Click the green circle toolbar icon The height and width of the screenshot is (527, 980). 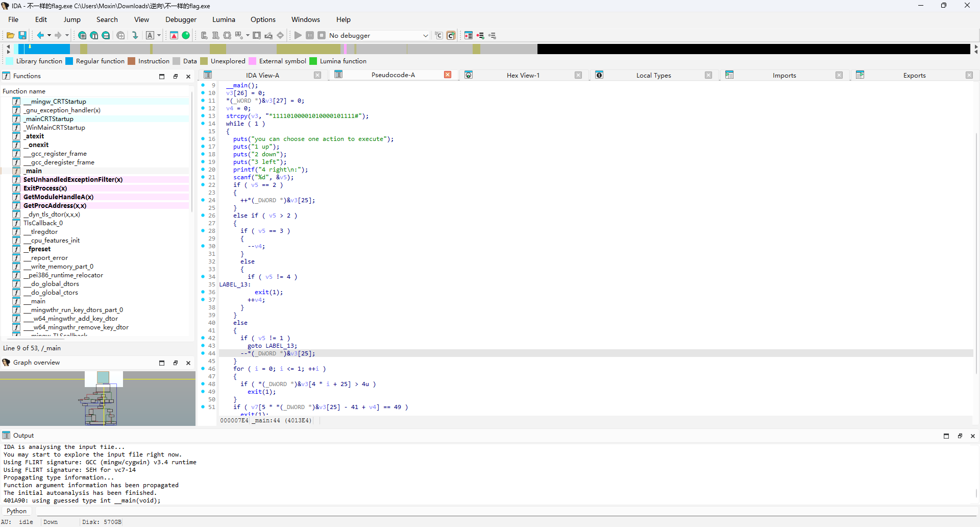point(186,35)
